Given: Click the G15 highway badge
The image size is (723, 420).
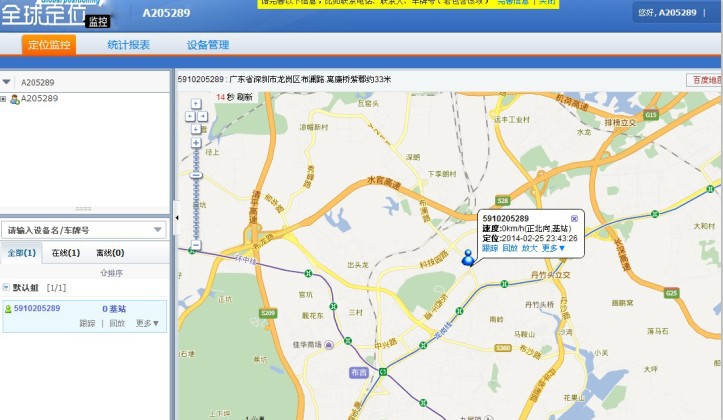Looking at the screenshot, I should click(651, 115).
